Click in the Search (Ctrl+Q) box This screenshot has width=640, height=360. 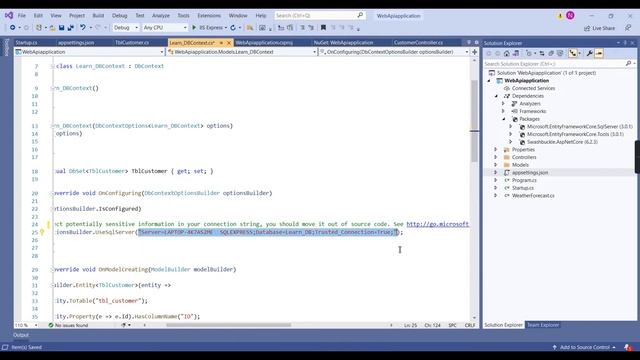tap(319, 16)
